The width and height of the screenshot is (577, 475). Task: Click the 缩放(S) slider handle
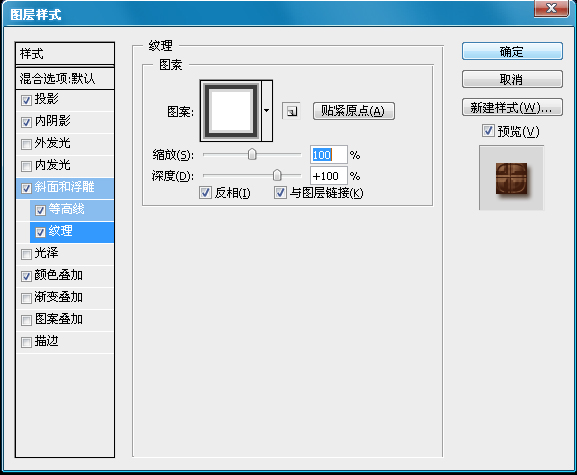point(252,154)
